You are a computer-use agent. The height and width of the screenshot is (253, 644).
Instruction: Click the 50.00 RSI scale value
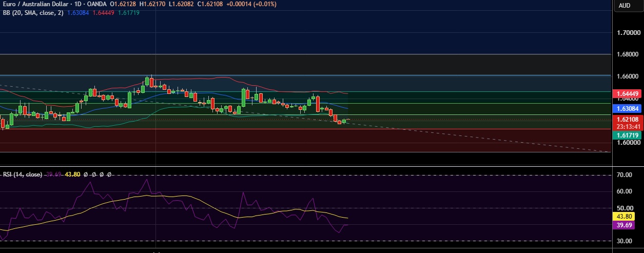(x=624, y=208)
